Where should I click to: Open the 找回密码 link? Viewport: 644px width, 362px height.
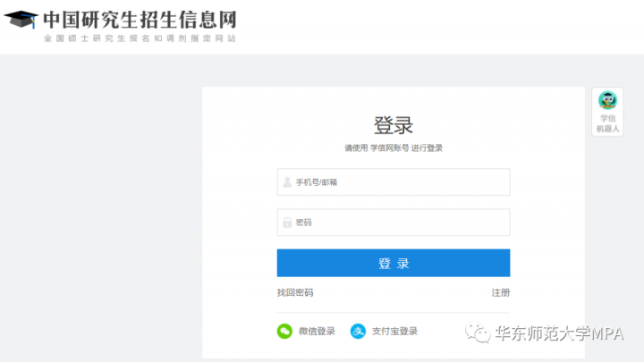coord(295,292)
